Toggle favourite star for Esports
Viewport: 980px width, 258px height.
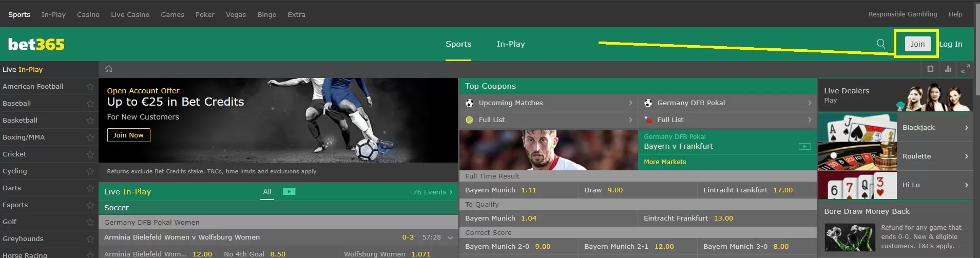(x=90, y=205)
